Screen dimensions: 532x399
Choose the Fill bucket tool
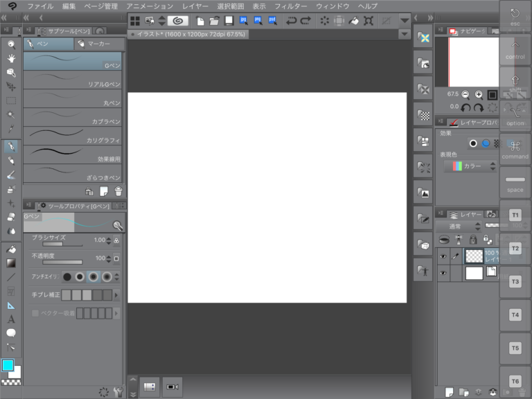click(x=11, y=249)
